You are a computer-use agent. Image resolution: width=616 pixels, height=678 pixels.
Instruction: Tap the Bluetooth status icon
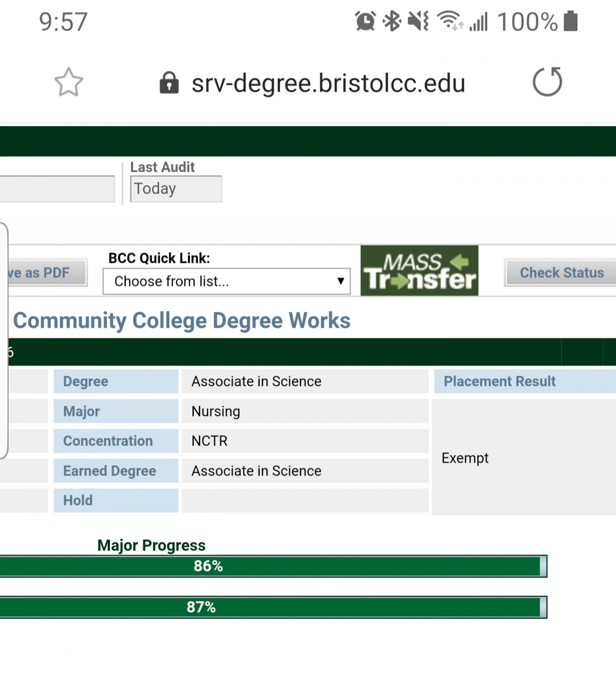393,21
